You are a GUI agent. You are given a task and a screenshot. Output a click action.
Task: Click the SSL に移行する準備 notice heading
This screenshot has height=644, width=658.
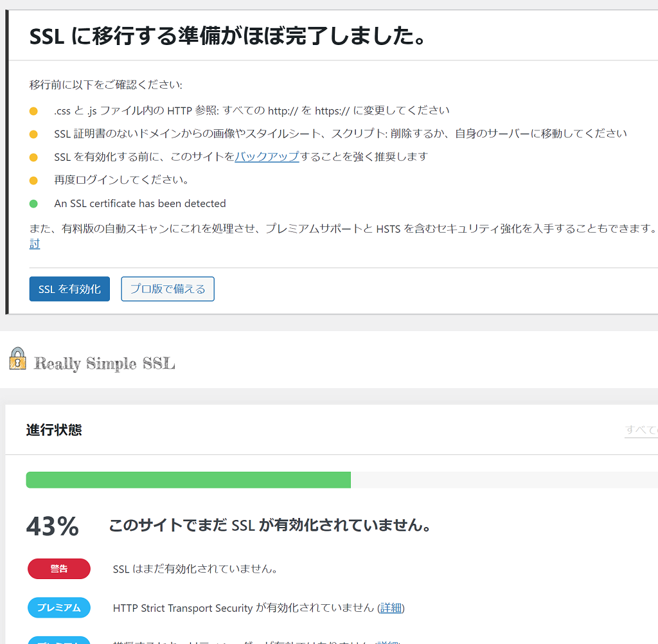[228, 36]
